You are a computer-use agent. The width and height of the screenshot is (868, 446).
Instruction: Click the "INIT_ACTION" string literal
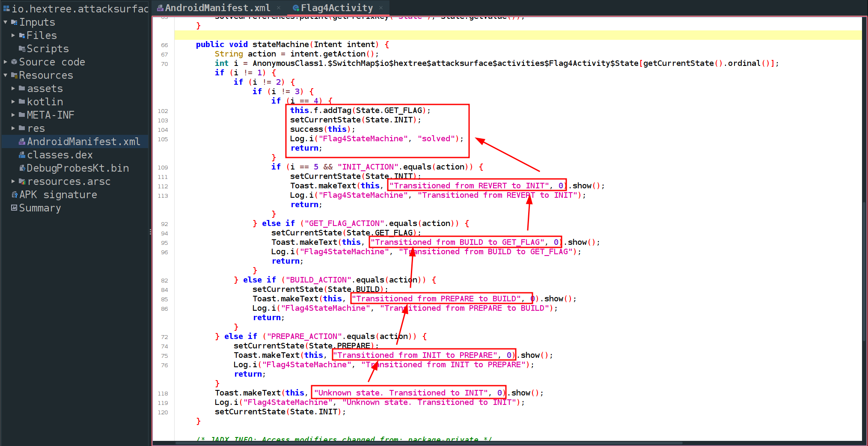pos(368,167)
